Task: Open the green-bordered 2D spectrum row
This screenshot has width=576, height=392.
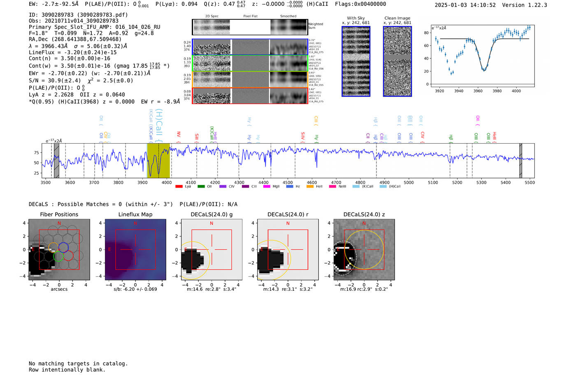Action: [x=250, y=63]
